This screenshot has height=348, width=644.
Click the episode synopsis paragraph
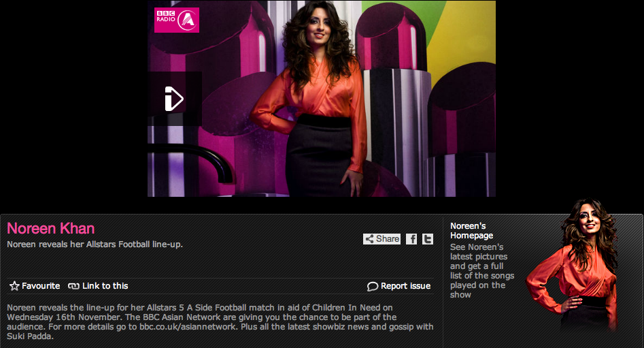click(220, 321)
